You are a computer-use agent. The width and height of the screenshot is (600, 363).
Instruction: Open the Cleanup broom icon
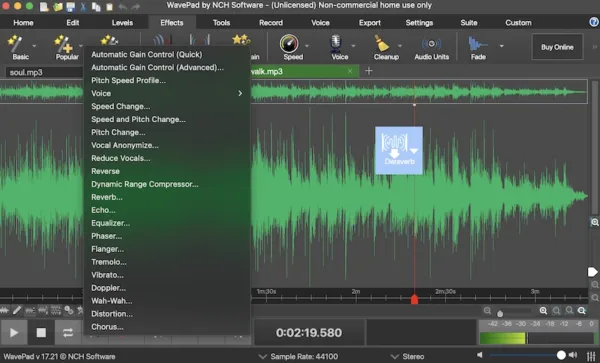[382, 44]
